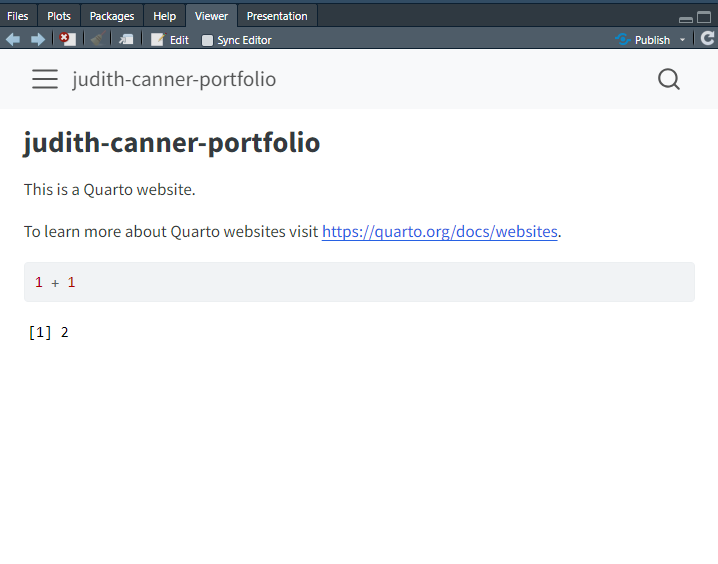Go back in the Viewer pane
Screen dimensions: 718x564
13,40
